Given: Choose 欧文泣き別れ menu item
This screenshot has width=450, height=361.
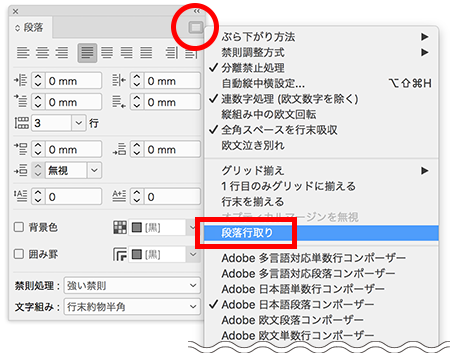Looking at the screenshot, I should click(321, 145).
